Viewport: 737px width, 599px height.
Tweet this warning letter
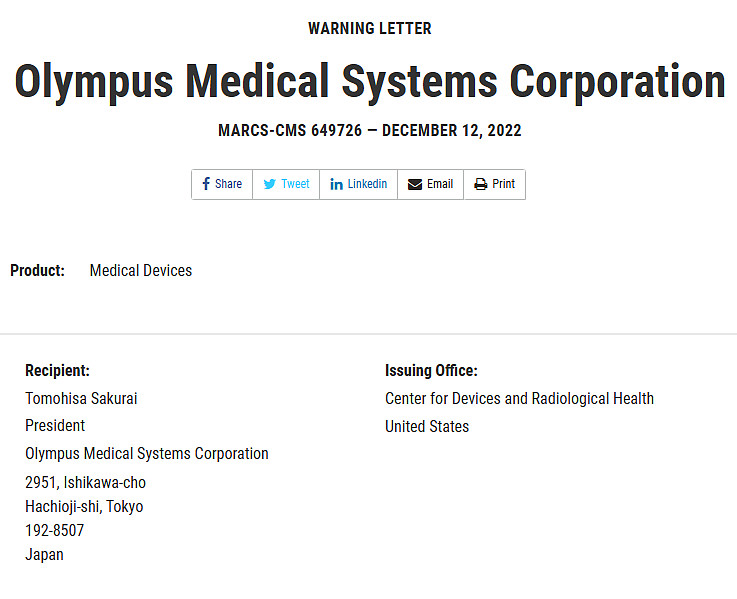click(295, 184)
